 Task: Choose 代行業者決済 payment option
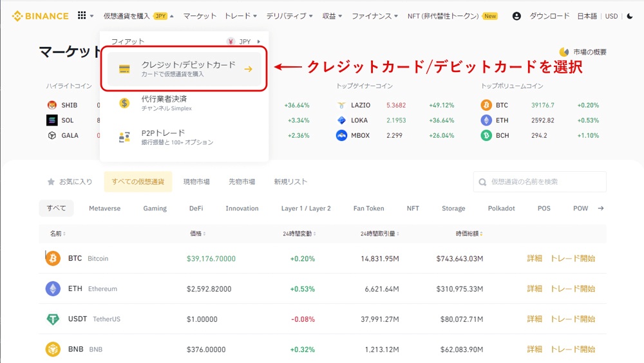[x=184, y=103]
